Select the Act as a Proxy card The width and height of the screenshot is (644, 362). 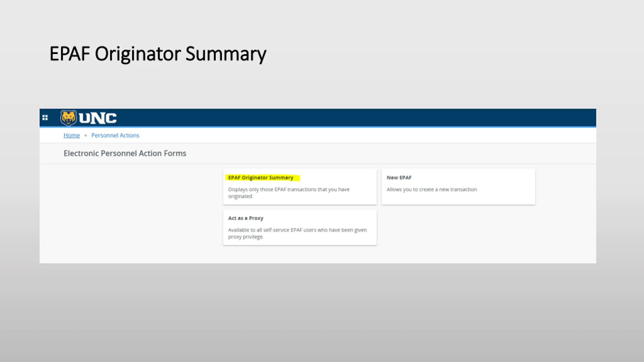pos(300,228)
